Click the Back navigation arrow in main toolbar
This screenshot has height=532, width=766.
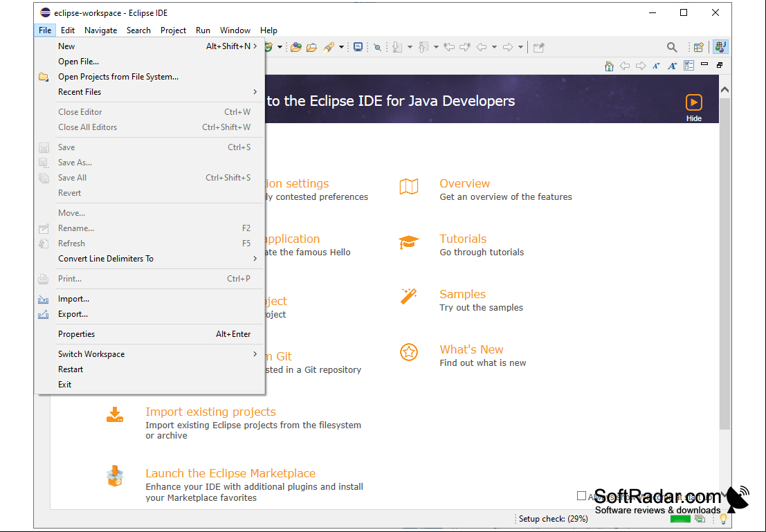tap(482, 47)
